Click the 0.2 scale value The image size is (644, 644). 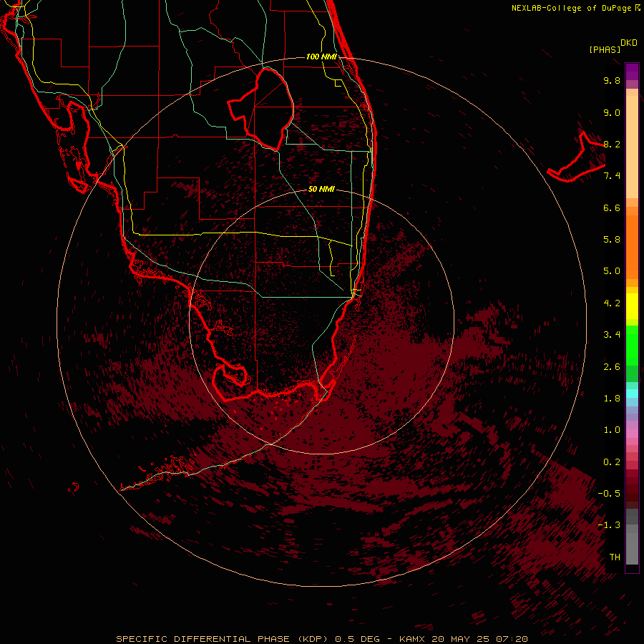(612, 462)
